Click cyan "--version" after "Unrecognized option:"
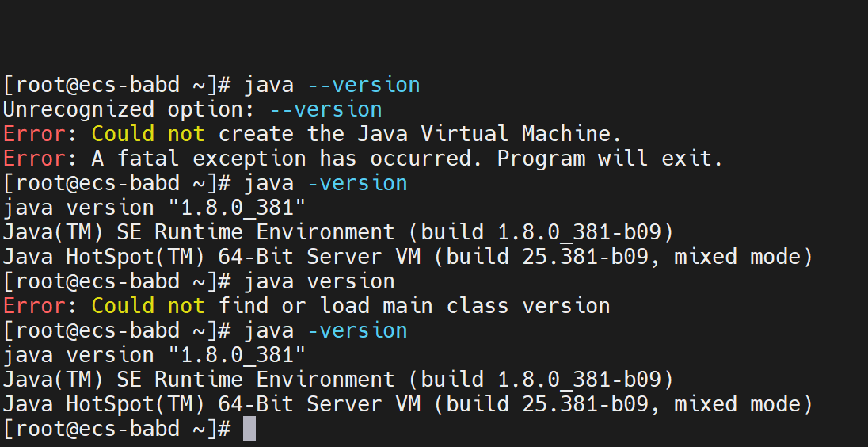 (326, 109)
